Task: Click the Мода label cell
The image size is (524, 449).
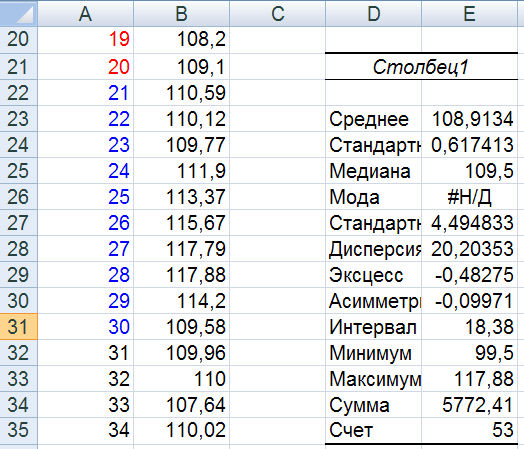Action: tap(374, 197)
